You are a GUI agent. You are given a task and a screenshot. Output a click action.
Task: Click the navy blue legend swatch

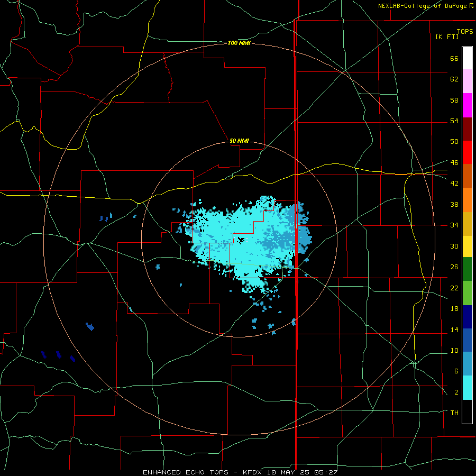point(467,317)
